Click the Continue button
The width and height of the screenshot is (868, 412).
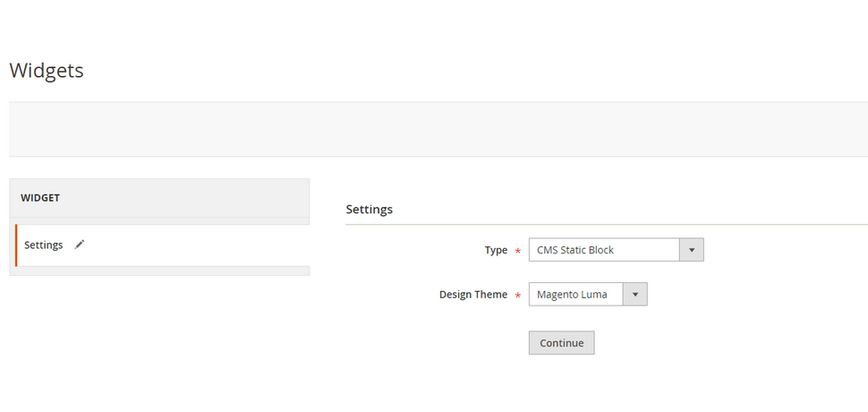tap(561, 343)
